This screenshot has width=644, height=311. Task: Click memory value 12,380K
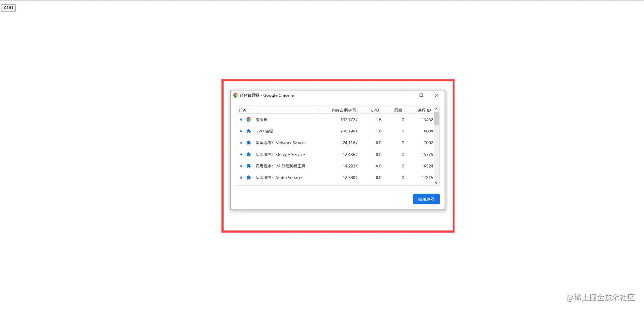click(350, 178)
